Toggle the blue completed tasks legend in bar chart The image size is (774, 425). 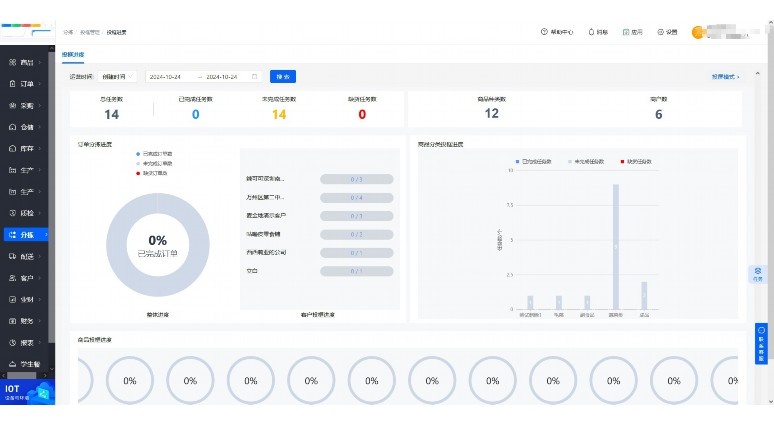point(533,161)
